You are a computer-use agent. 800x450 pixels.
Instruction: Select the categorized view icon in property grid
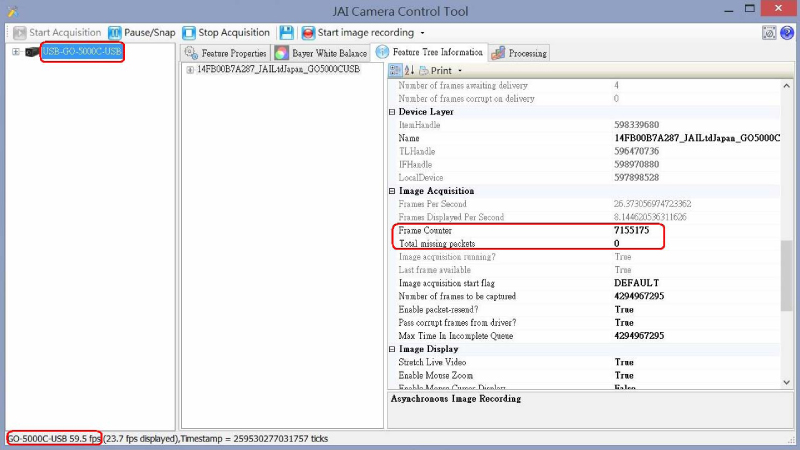pos(394,70)
